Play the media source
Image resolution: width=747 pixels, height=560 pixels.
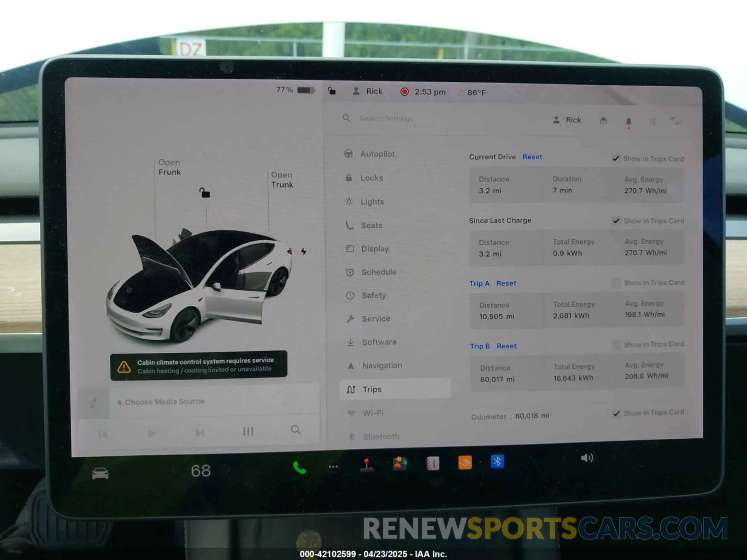[x=152, y=433]
